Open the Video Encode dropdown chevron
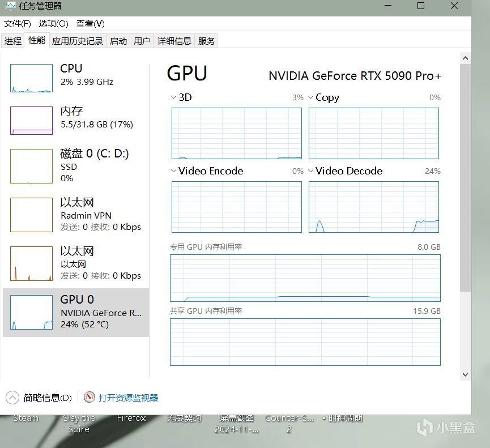Image resolution: width=490 pixels, height=448 pixels. coord(173,171)
